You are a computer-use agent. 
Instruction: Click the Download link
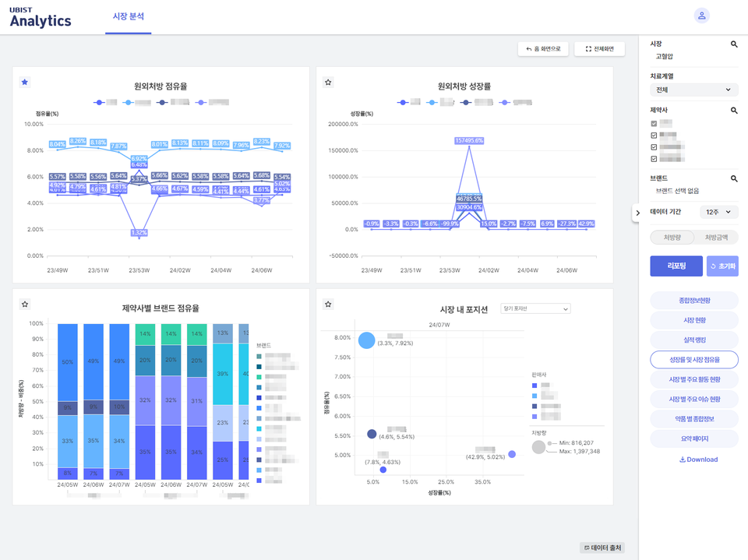tap(698, 460)
